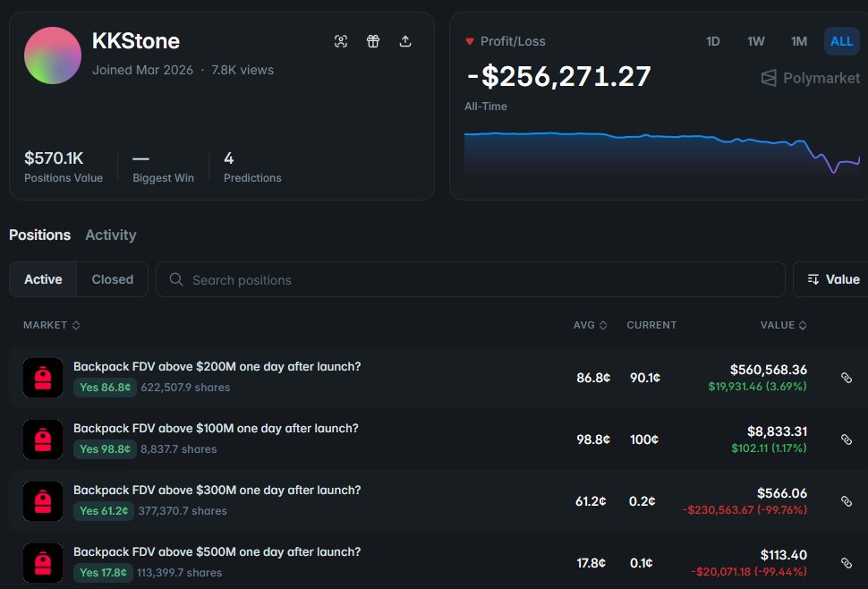The image size is (868, 589).
Task: Click the magnifier icon in search box
Action: 176,279
